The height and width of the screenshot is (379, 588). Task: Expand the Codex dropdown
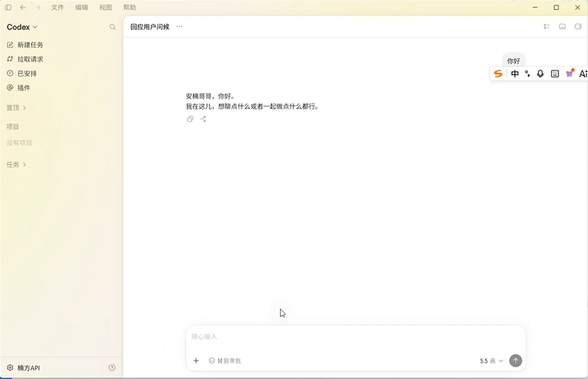(x=22, y=27)
